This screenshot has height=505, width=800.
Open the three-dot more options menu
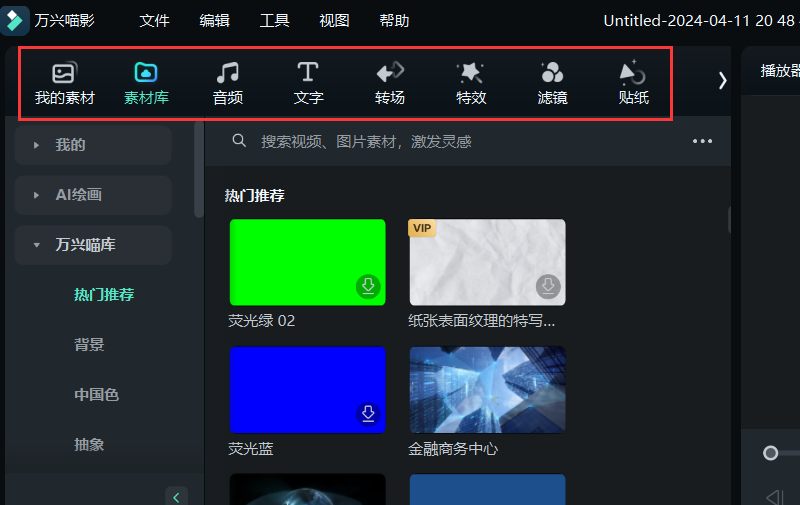[702, 141]
